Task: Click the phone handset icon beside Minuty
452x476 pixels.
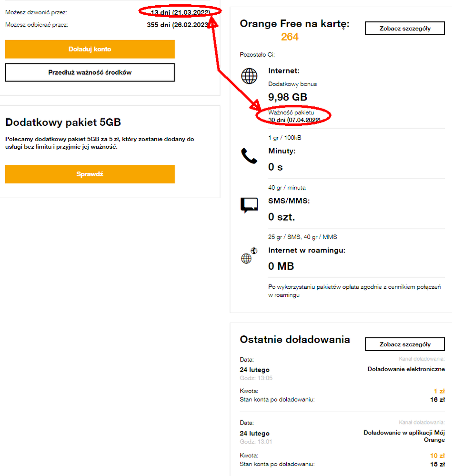Action: point(249,155)
